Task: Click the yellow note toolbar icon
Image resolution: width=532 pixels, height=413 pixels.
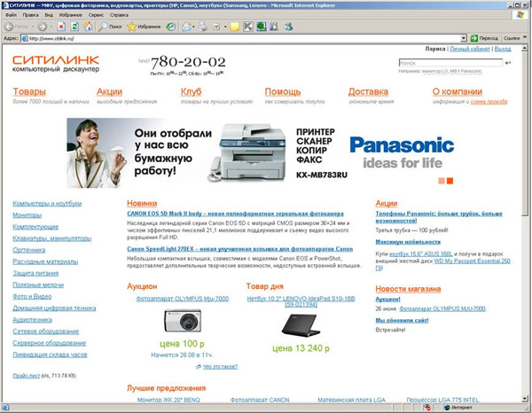Action: (234, 27)
